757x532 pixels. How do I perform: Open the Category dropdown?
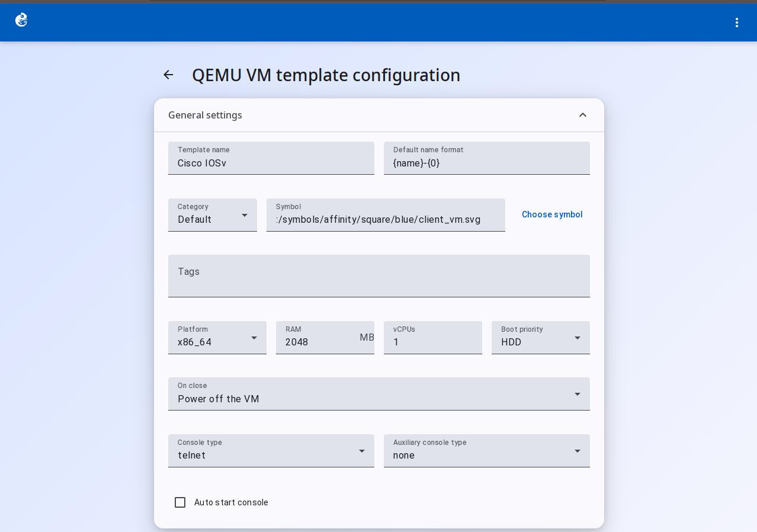pyautogui.click(x=213, y=215)
